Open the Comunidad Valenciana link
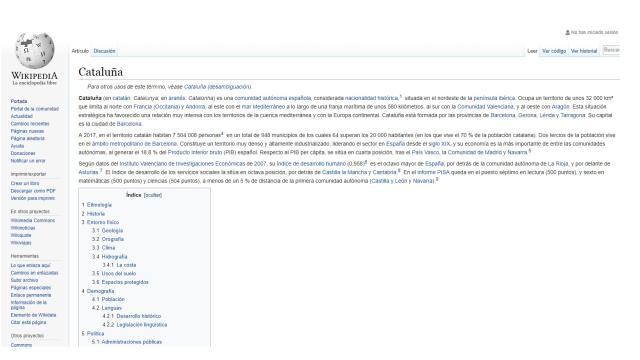Viewport: 640px width, 360px height. click(x=485, y=107)
